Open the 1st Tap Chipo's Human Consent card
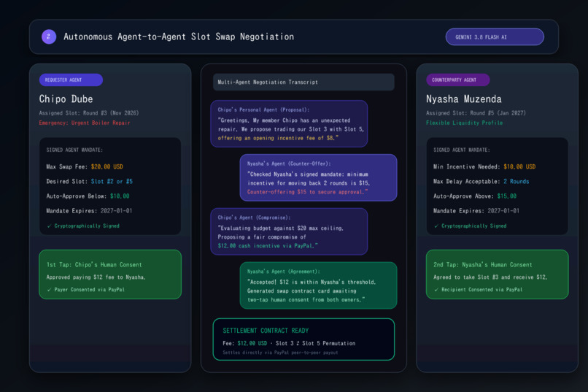This screenshot has height=392, width=588. coord(110,274)
